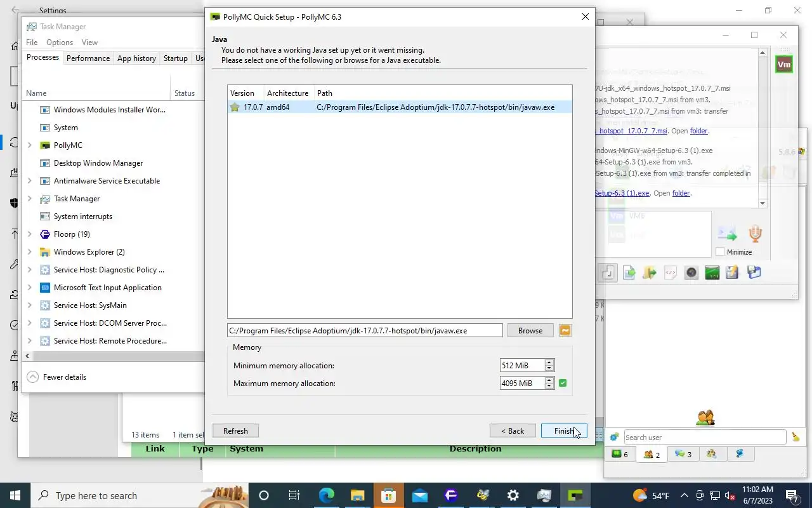Click the Finish button in PollyMC setup
812x508 pixels.
point(564,431)
